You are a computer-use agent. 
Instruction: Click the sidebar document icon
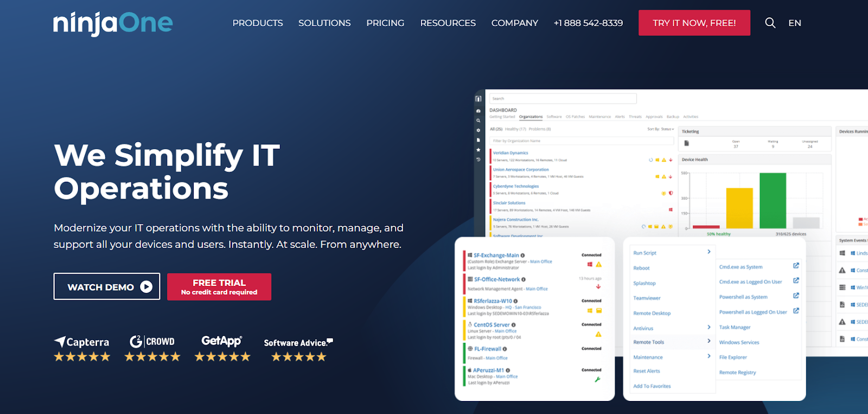click(478, 140)
